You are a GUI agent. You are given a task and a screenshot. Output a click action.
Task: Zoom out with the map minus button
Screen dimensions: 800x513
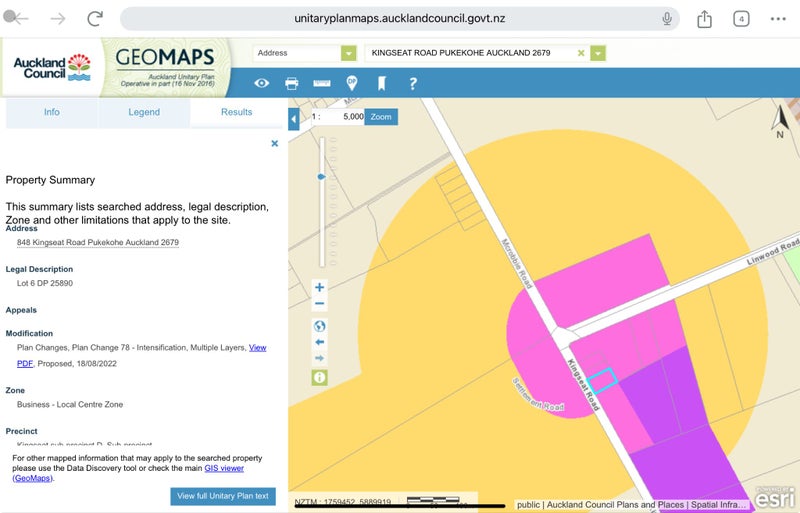320,303
